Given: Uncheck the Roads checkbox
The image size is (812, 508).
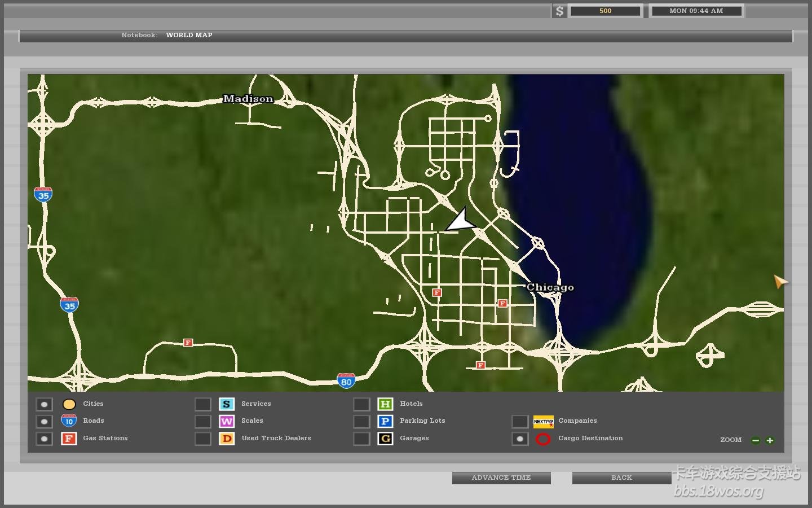Looking at the screenshot, I should pyautogui.click(x=44, y=421).
